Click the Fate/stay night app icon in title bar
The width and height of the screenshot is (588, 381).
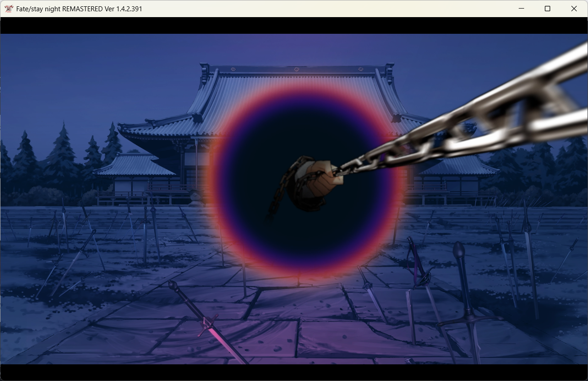coord(9,9)
